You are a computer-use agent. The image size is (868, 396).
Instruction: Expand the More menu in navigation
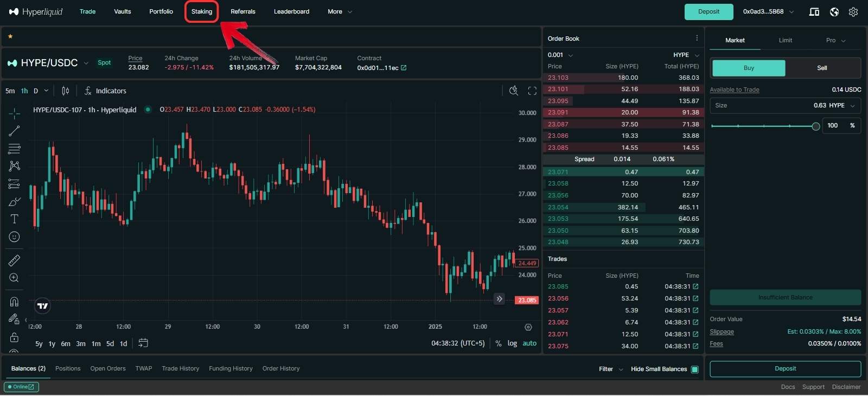coord(340,11)
